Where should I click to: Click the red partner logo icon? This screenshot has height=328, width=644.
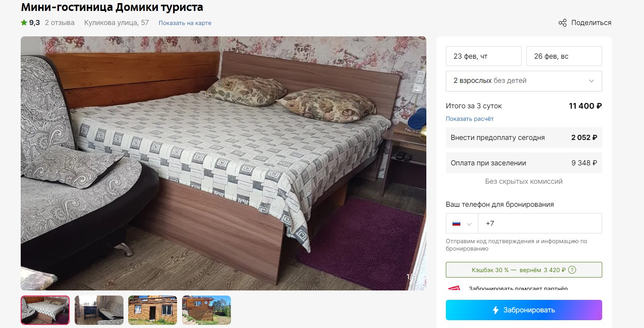pos(454,288)
